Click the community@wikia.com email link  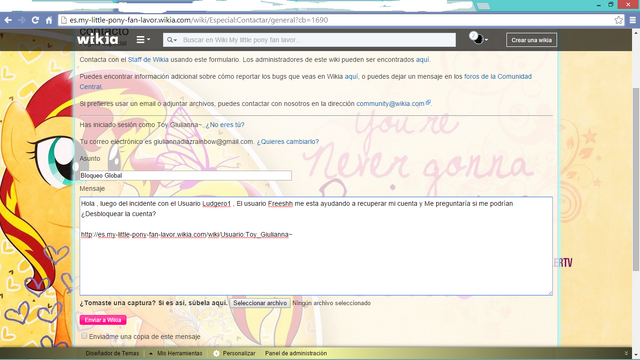[390, 104]
